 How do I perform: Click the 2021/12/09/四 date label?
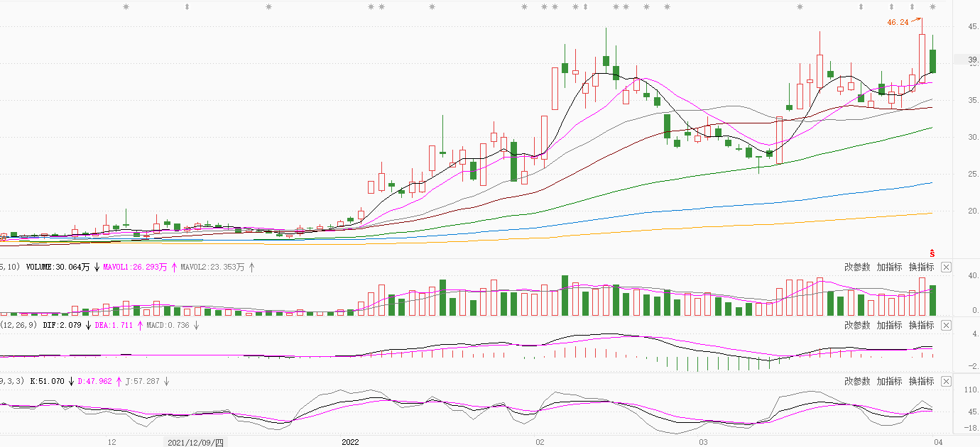pyautogui.click(x=196, y=442)
